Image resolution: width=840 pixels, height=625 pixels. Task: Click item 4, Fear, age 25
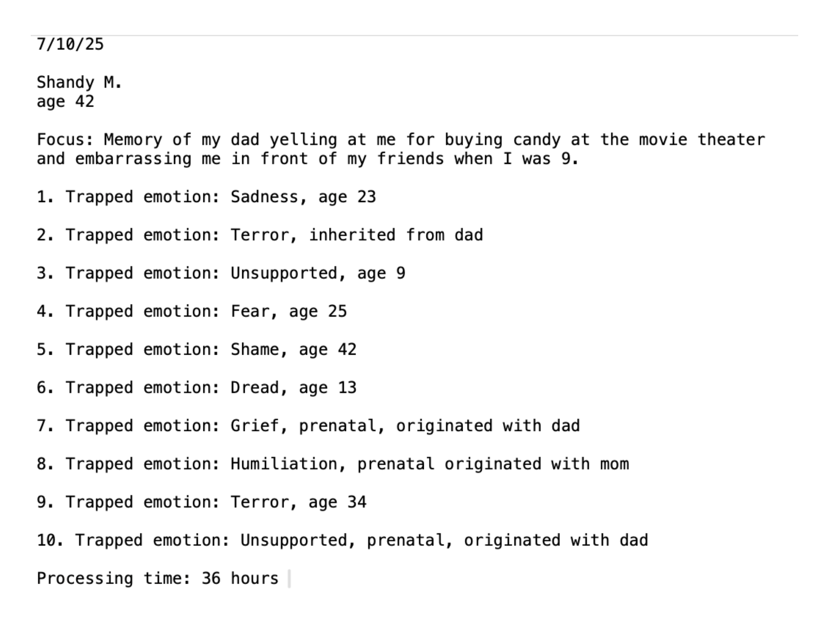(x=192, y=311)
